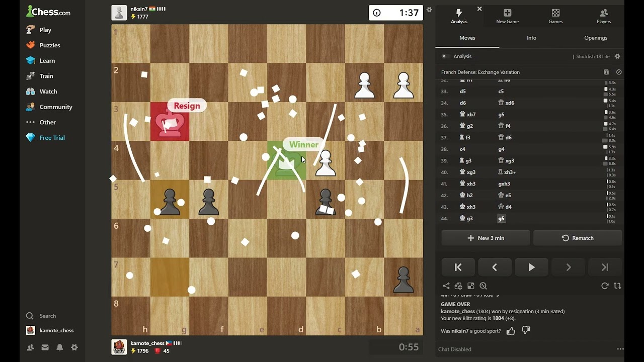Give niksin7 a thumbs down

pos(526,331)
